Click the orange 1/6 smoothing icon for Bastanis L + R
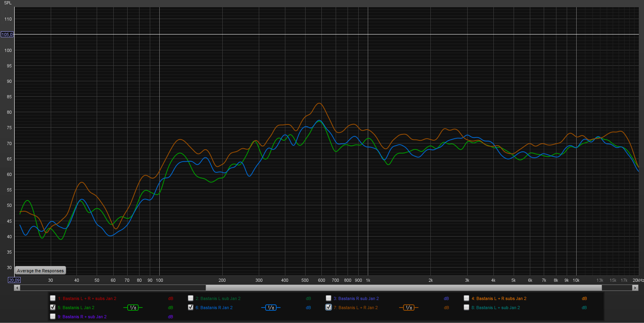This screenshot has height=323, width=644. (409, 308)
